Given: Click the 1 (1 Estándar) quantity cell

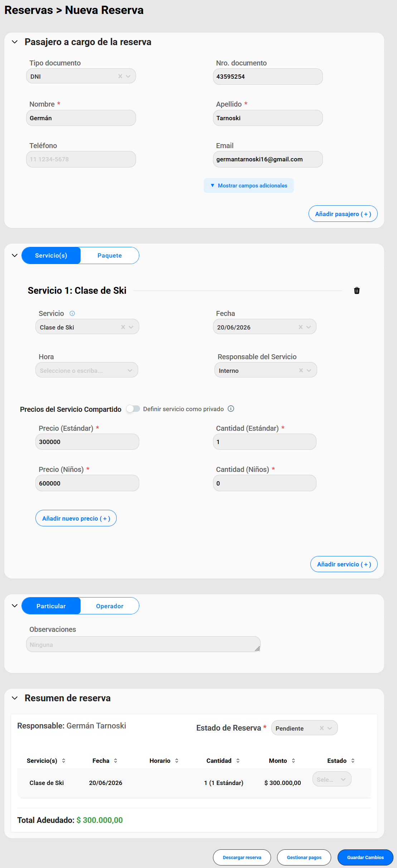Looking at the screenshot, I should pos(224,783).
